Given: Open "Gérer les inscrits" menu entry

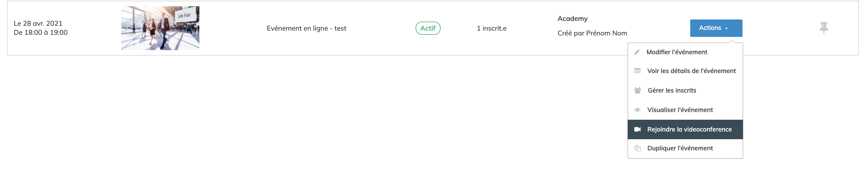Looking at the screenshot, I should pos(672,90).
